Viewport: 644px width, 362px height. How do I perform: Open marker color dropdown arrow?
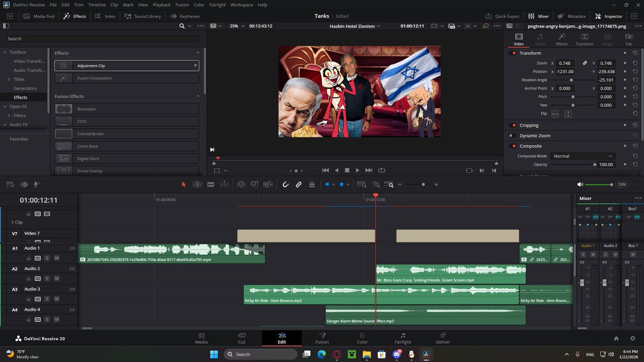(x=348, y=184)
